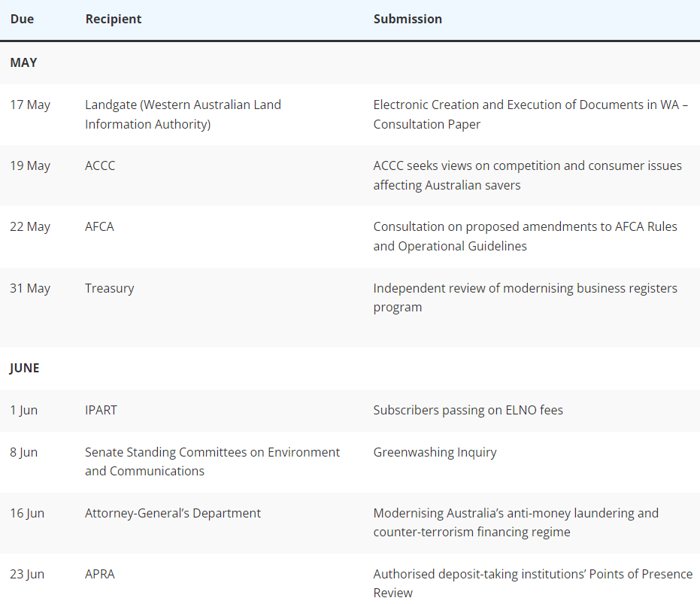Click the Treasury recipient cell
This screenshot has height=604, width=700.
109,288
